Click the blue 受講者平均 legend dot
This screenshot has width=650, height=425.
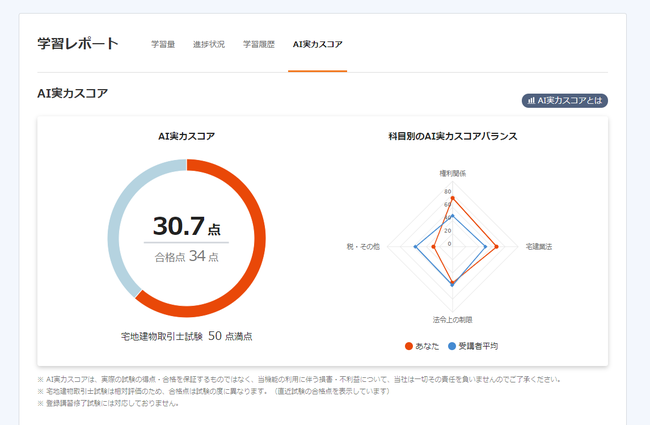[451, 346]
